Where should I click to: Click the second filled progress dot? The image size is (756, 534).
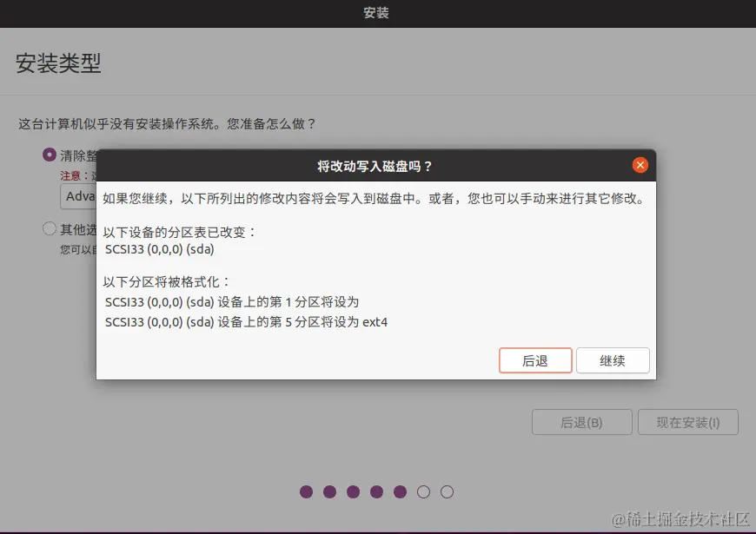(x=330, y=491)
